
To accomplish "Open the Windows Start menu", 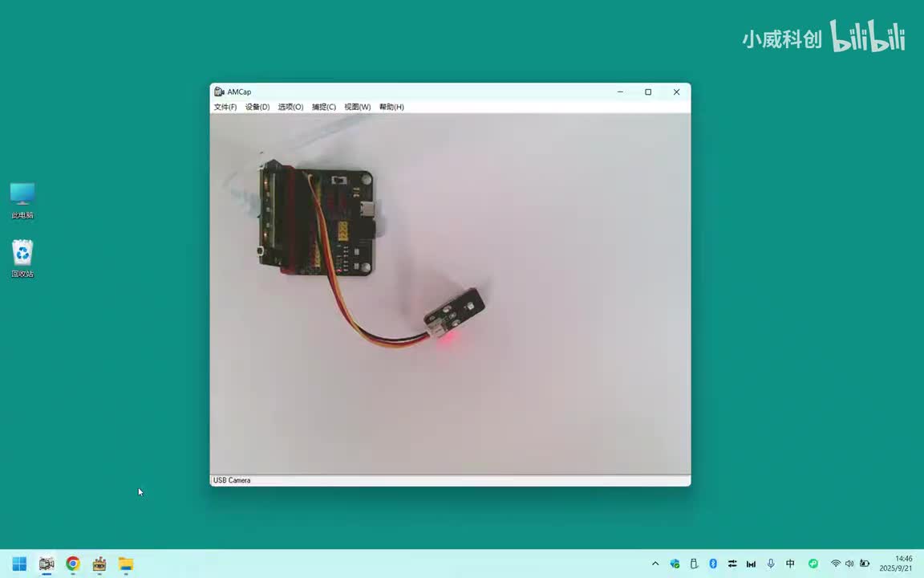I will coord(19,564).
